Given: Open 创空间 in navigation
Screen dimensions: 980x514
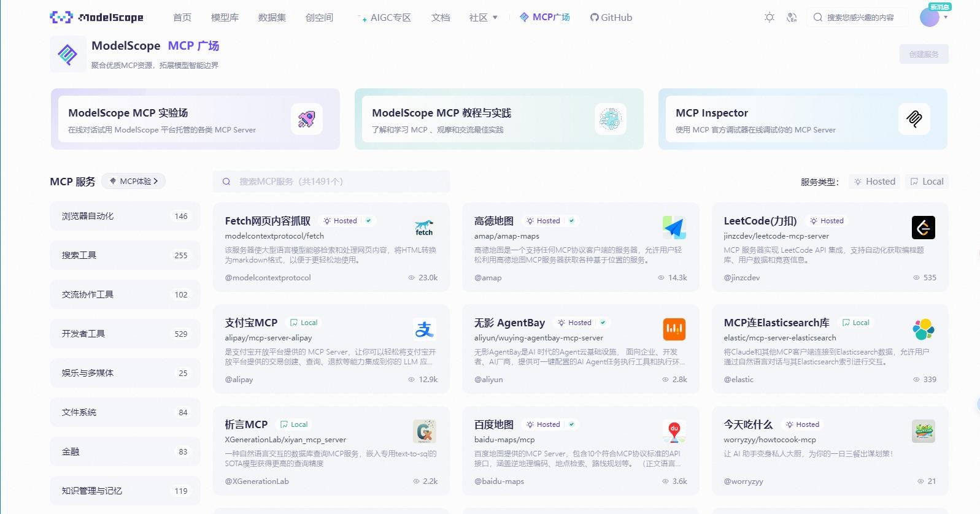Looking at the screenshot, I should point(319,17).
